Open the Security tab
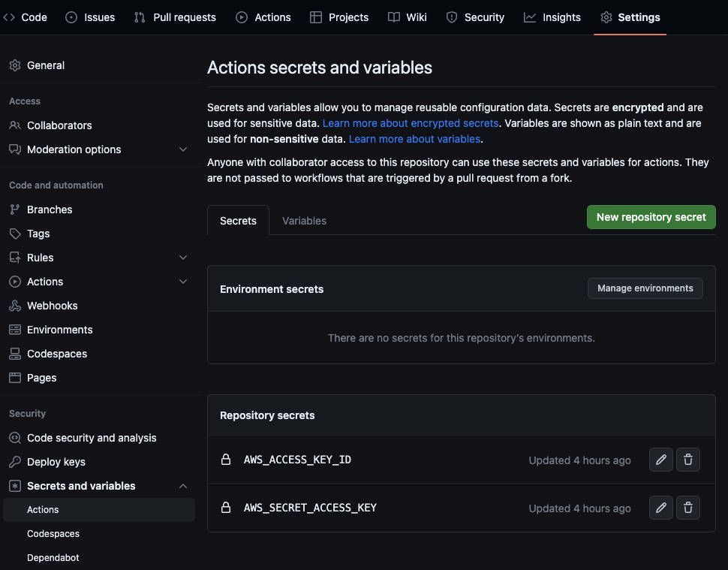Screen dimensions: 728x570 [474, 17]
